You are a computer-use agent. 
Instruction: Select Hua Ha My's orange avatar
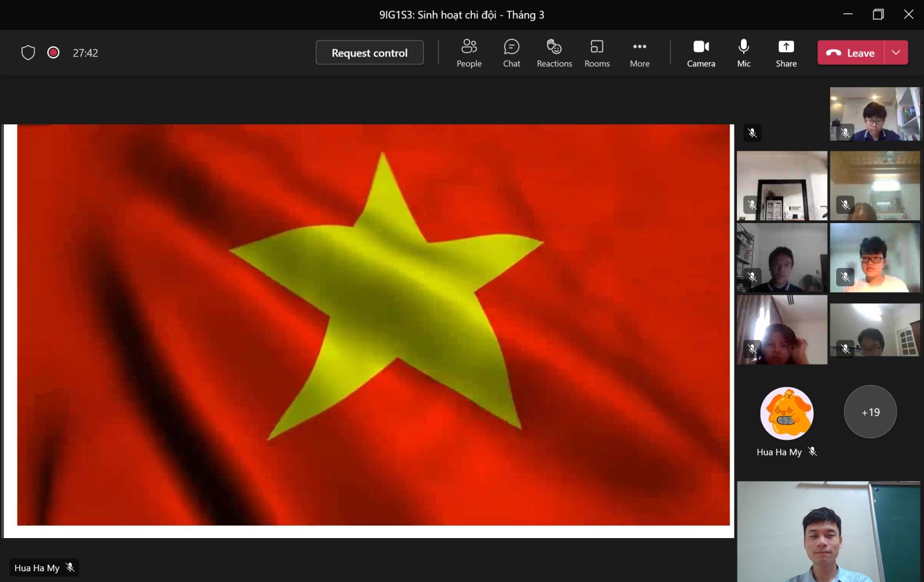787,413
